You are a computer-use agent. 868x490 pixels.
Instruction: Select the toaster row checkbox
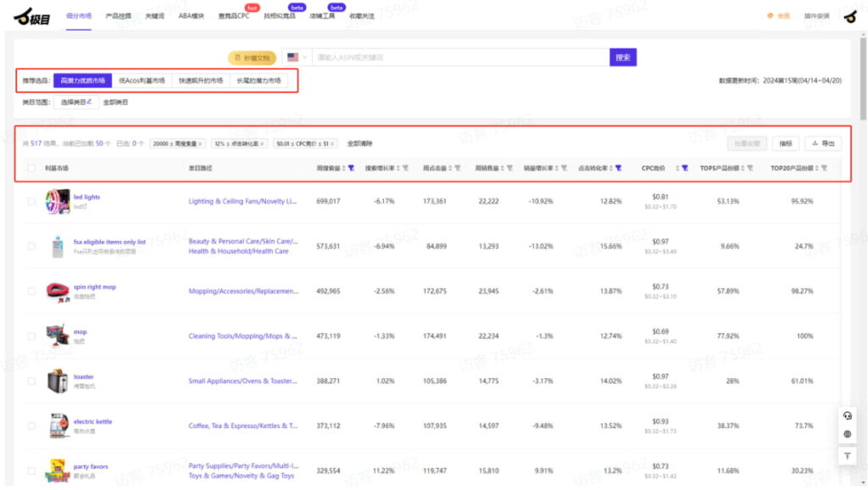coord(31,381)
